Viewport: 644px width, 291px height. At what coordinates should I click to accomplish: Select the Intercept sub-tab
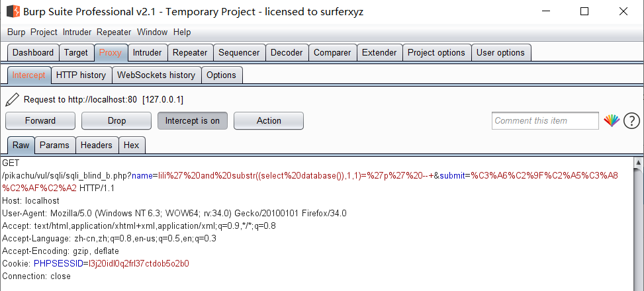28,75
